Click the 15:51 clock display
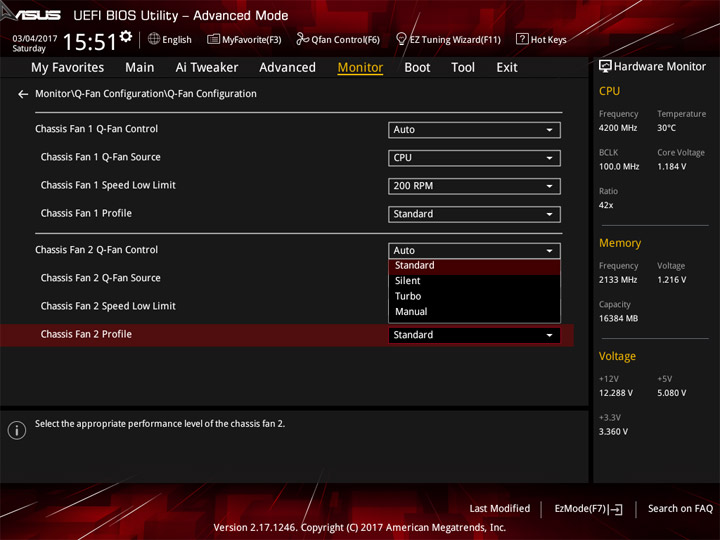 (x=90, y=42)
